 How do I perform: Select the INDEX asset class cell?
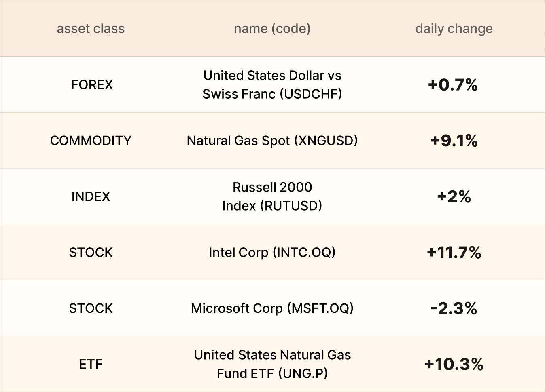[x=91, y=196]
